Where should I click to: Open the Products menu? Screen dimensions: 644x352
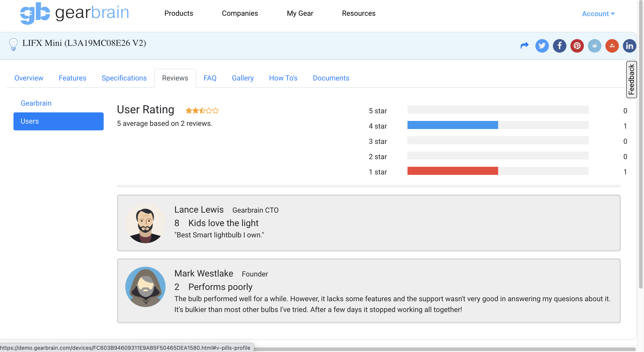(x=178, y=13)
